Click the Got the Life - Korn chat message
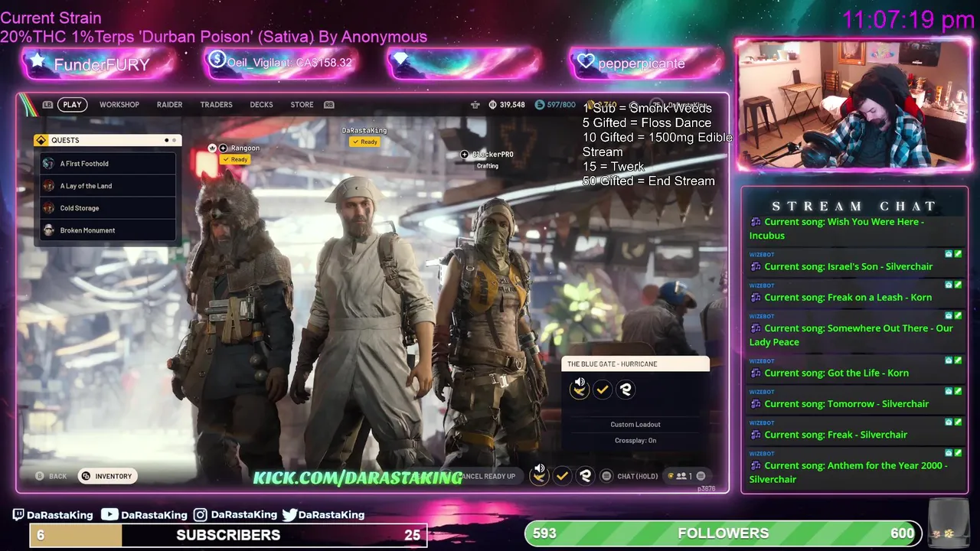This screenshot has height=551, width=980. [855, 370]
